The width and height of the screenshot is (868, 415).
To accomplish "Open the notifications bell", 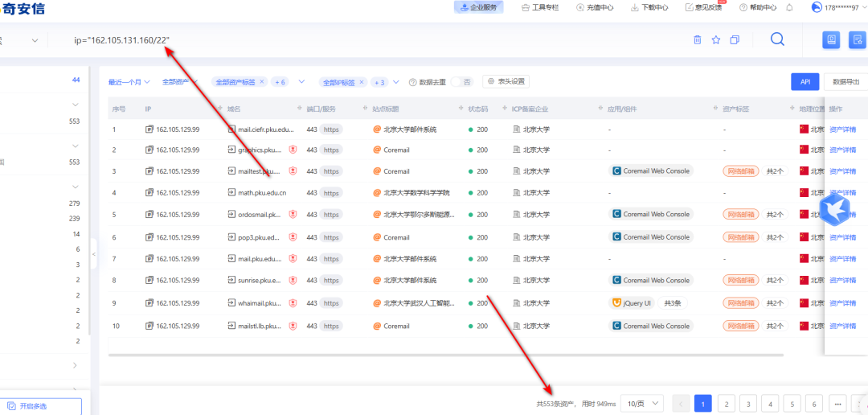I will (789, 8).
